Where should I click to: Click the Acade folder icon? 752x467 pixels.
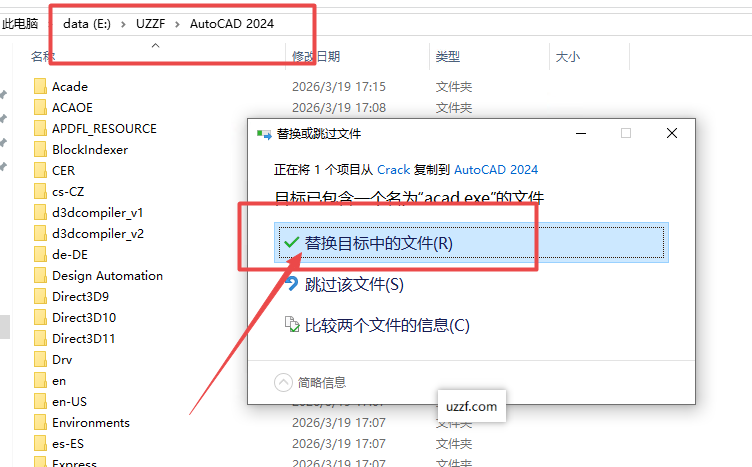point(40,87)
